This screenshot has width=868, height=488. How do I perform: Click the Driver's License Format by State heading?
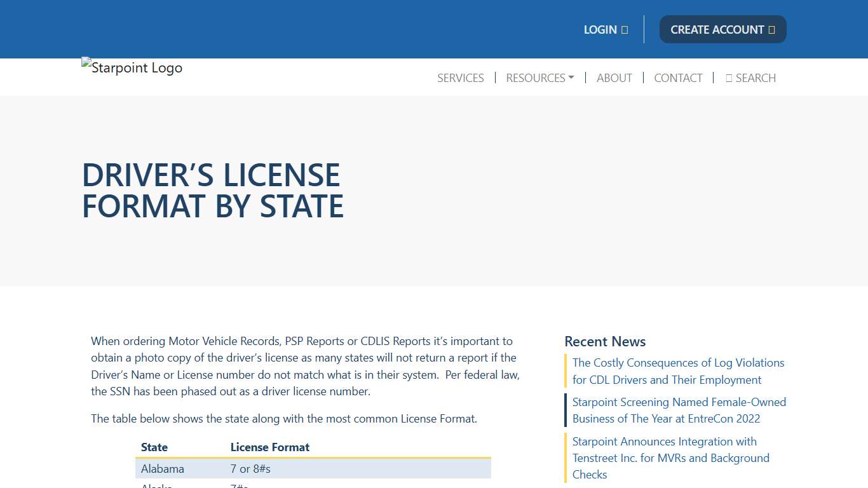(213, 191)
